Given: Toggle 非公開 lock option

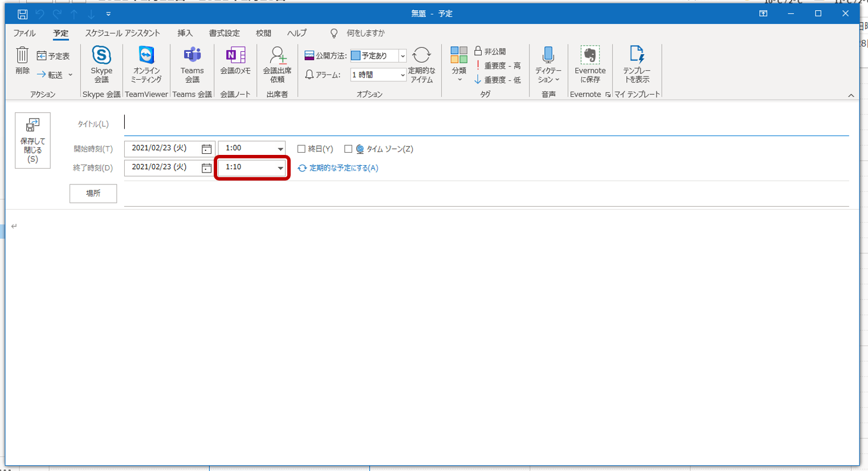Looking at the screenshot, I should coord(490,51).
